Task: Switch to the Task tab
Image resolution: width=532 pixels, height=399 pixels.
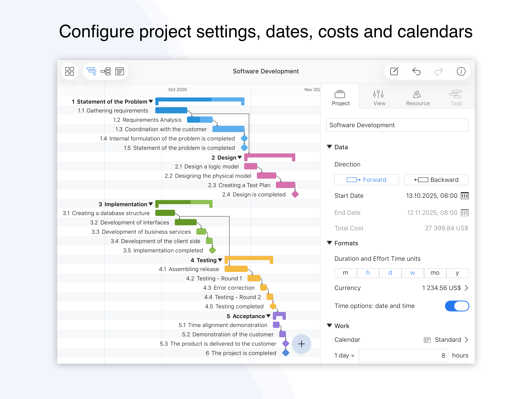Action: pos(456,98)
